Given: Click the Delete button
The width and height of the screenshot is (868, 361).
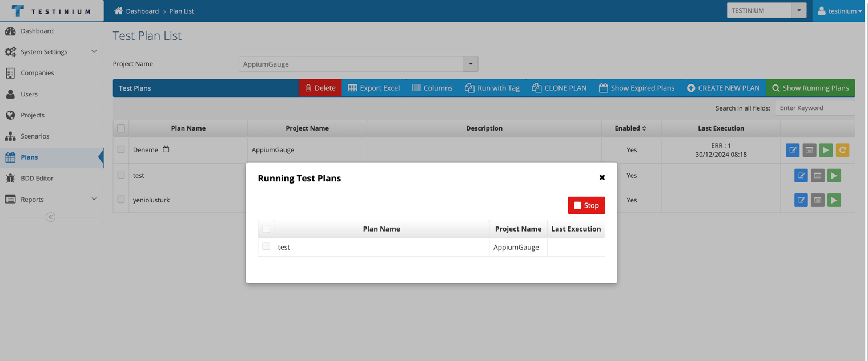Looking at the screenshot, I should click(x=320, y=88).
